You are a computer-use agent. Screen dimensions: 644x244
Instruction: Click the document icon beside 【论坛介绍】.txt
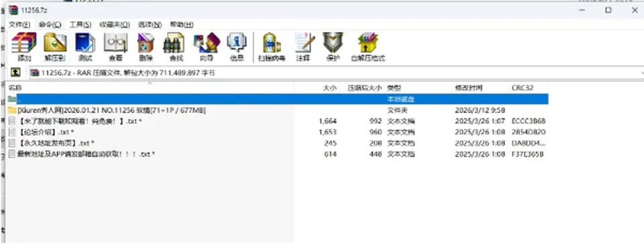pyautogui.click(x=12, y=132)
